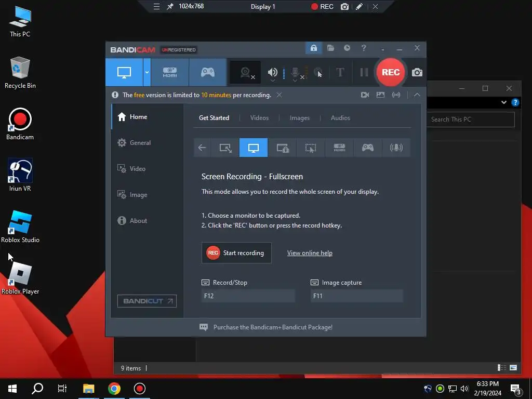Select HDMI device recording mode
Screen dimensions: 532x399
click(170, 72)
